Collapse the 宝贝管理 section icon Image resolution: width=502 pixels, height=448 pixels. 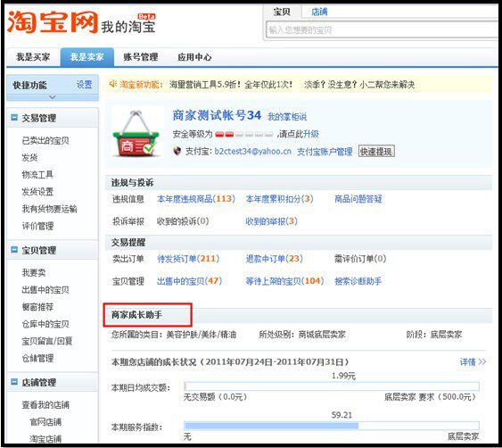pos(14,250)
